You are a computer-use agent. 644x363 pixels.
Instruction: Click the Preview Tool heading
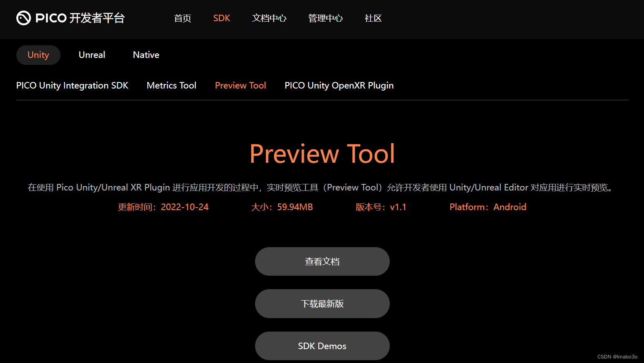click(x=322, y=154)
